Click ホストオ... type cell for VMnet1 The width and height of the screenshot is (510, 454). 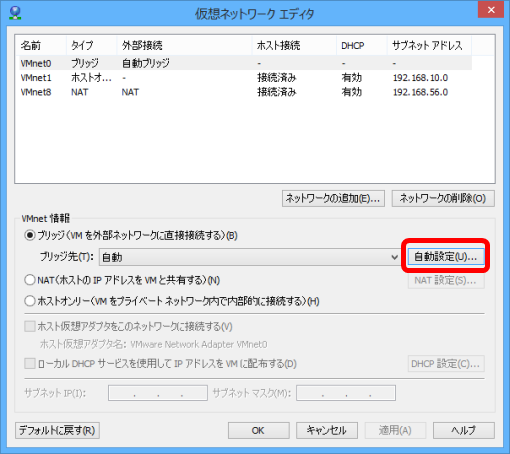tap(91, 78)
